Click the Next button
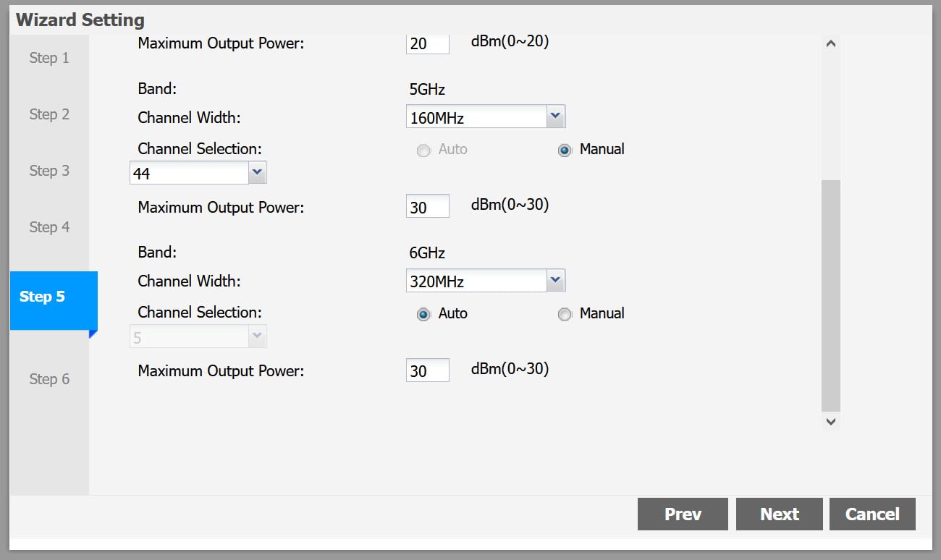Viewport: 941px width, 560px height. 779,514
